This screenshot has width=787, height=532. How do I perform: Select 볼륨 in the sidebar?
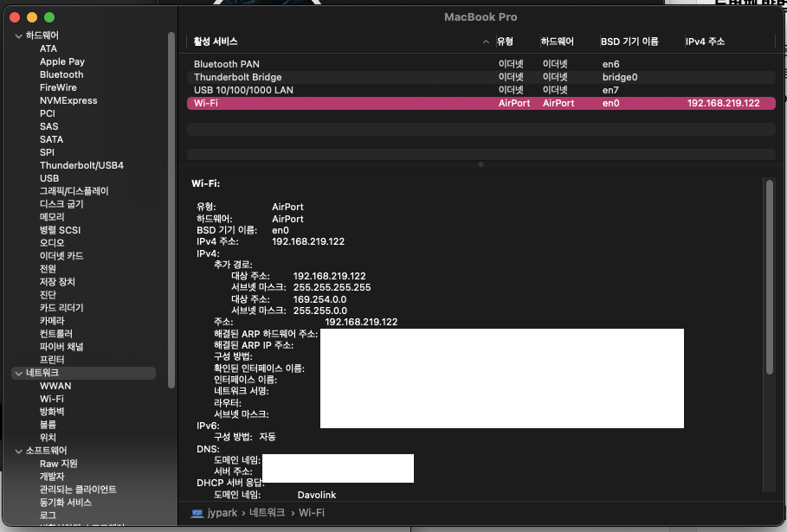(48, 425)
